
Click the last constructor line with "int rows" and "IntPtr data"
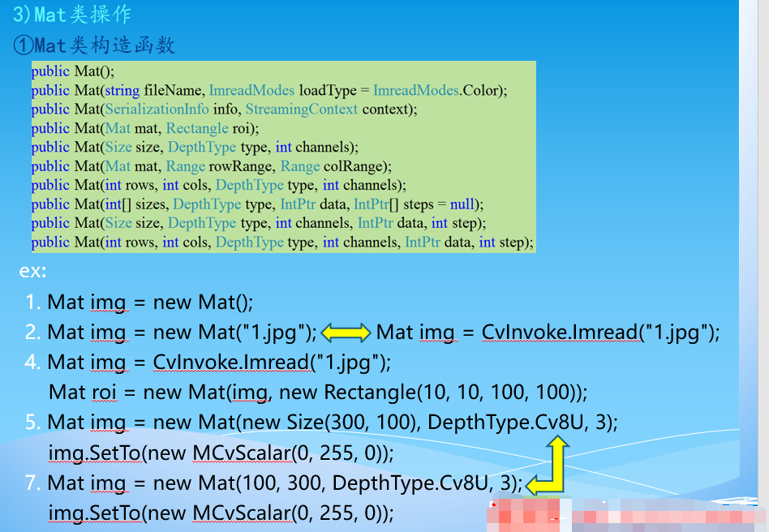coord(282,242)
